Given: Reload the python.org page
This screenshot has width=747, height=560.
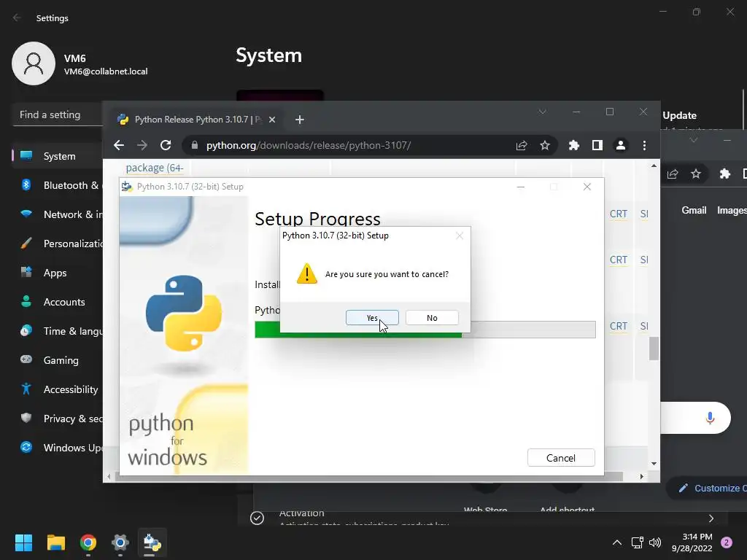Looking at the screenshot, I should (166, 145).
